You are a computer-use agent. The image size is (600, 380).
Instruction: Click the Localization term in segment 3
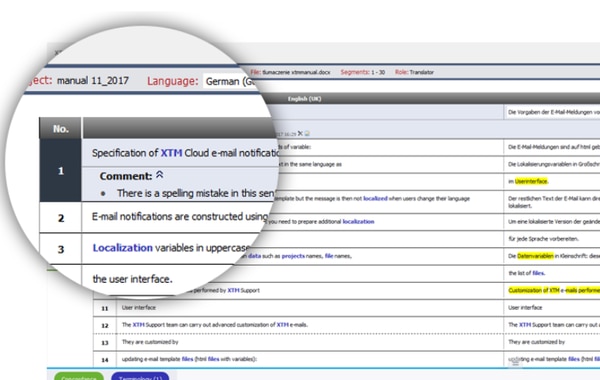122,248
